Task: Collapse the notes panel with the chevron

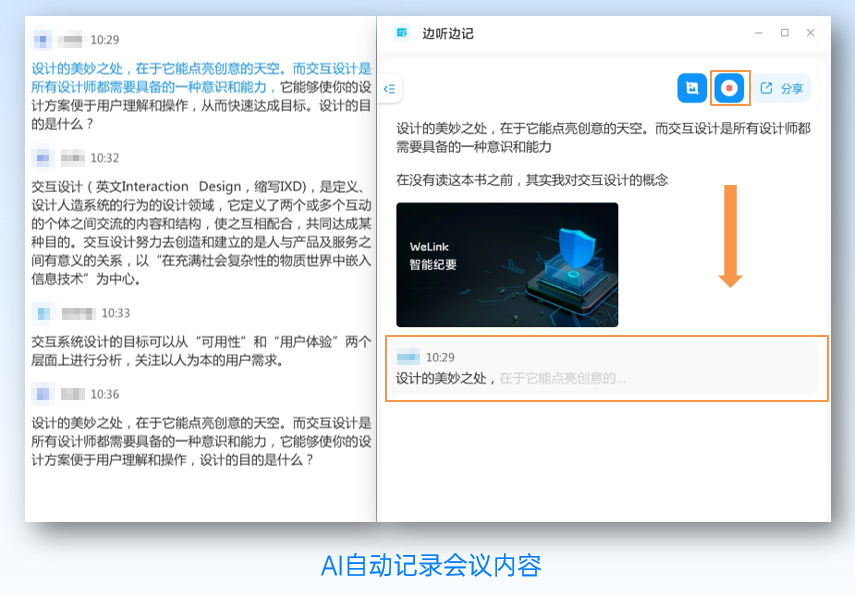Action: pos(389,88)
